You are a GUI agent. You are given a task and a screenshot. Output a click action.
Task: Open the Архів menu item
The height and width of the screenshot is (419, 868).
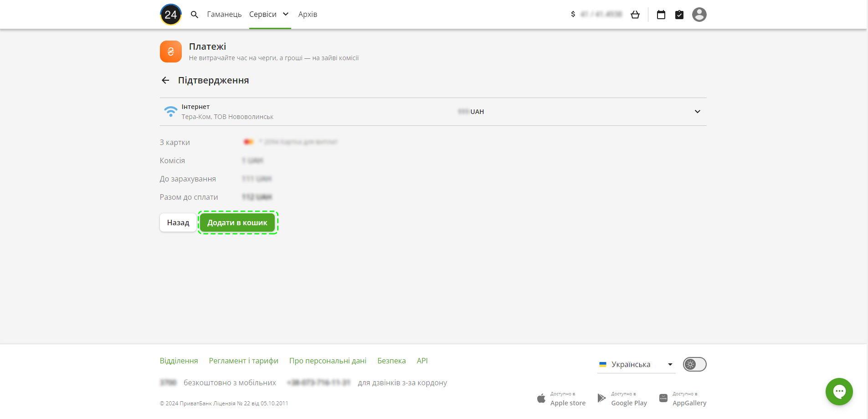(x=308, y=14)
